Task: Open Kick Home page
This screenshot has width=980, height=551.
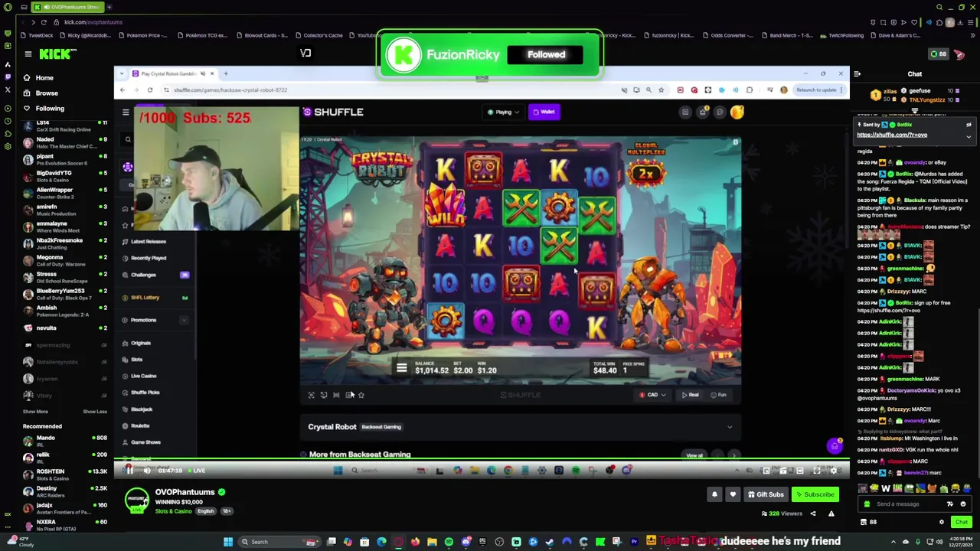Action: pyautogui.click(x=44, y=78)
